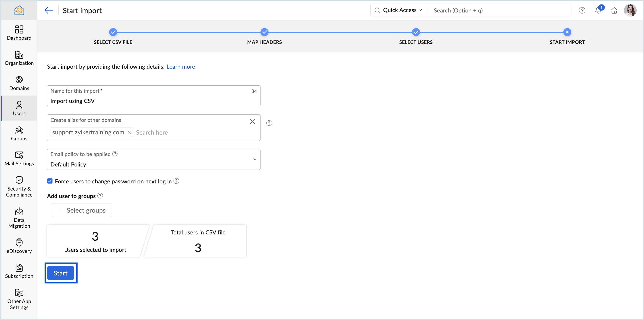Go to home icon in top bar

pos(614,10)
